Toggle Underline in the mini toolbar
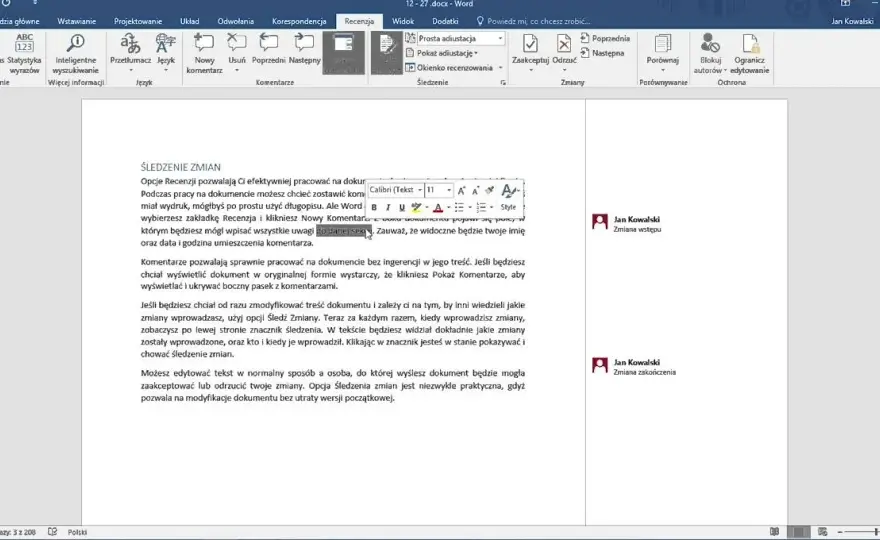Viewport: 880px width, 540px height. coord(402,207)
